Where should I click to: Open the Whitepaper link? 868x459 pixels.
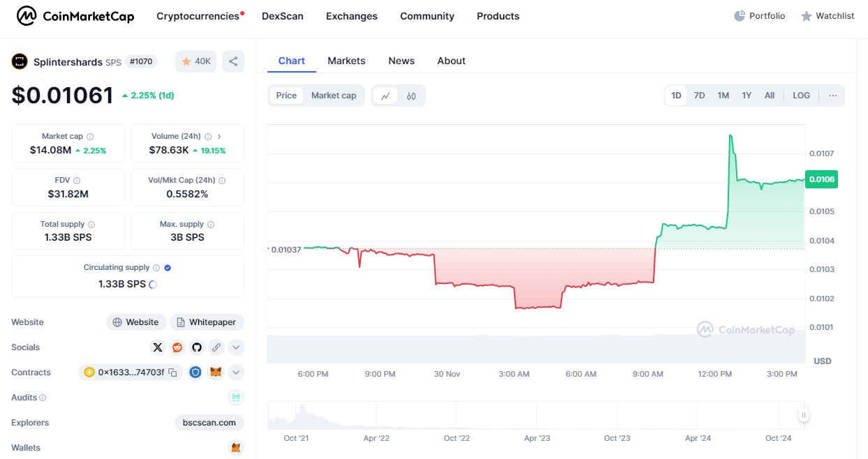coord(207,322)
